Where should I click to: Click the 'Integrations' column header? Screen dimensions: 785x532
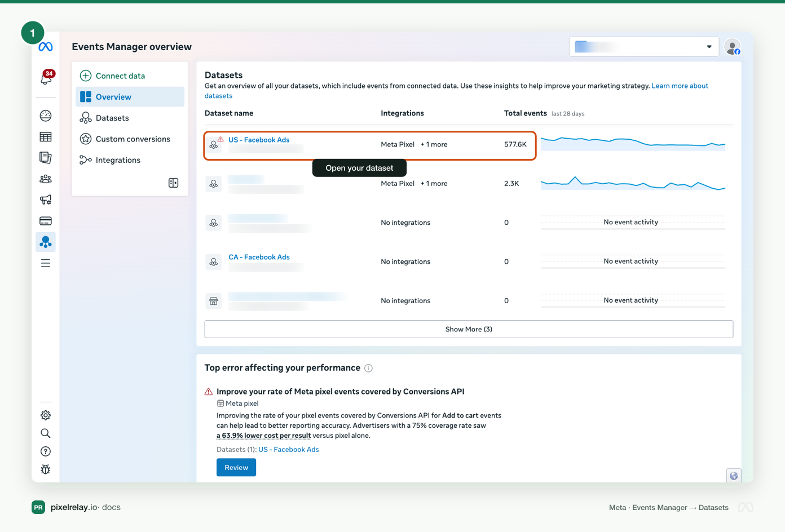[x=402, y=113]
